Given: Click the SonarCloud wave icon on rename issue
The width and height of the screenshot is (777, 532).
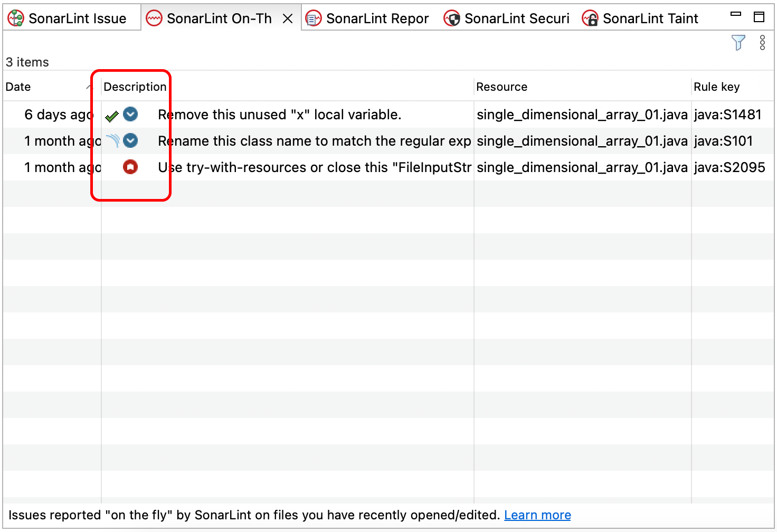Looking at the screenshot, I should pyautogui.click(x=113, y=140).
